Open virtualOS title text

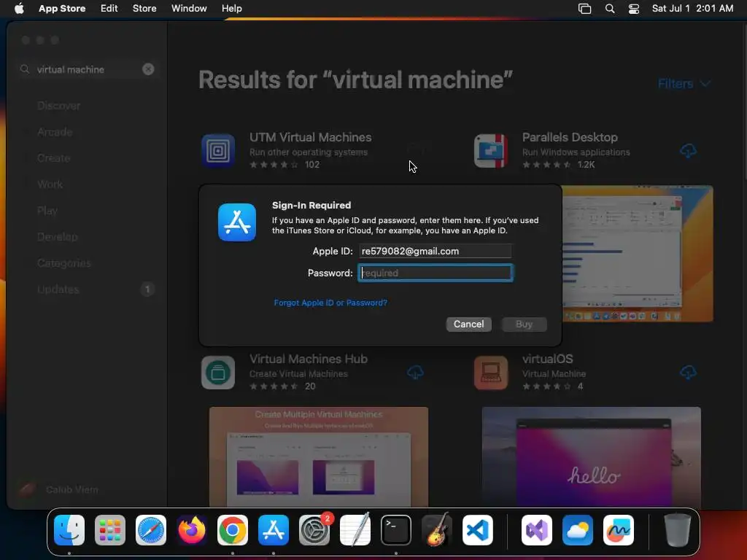pos(547,359)
